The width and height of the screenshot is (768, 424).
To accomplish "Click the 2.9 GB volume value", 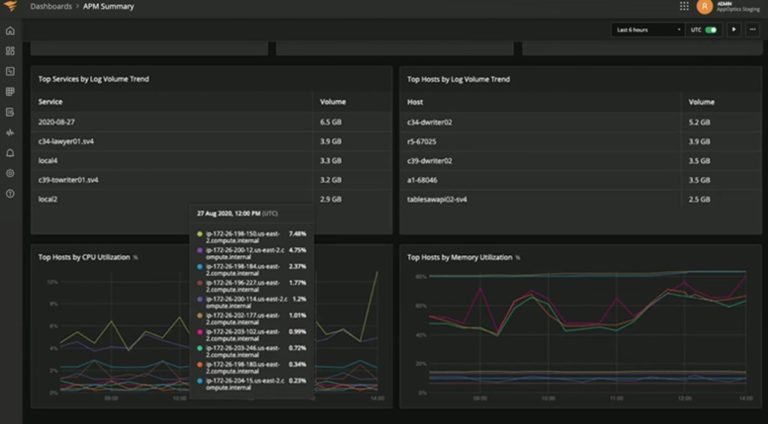I will coord(331,199).
